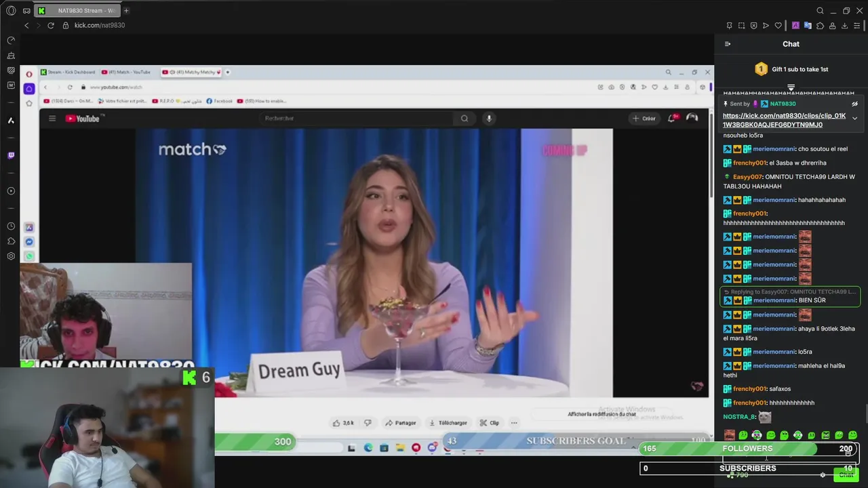The image size is (868, 488).
Task: Open the player sidebar icon
Action: (11, 191)
